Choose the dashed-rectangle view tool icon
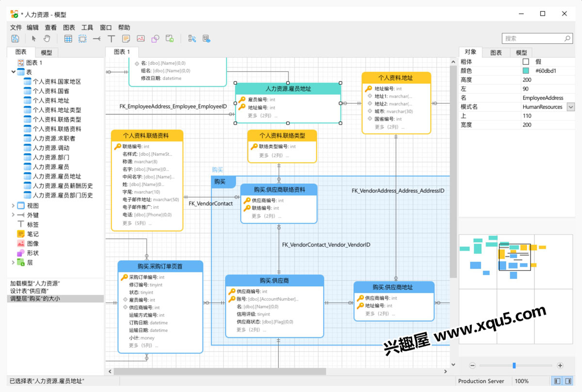The height and width of the screenshot is (392, 582). coord(82,39)
